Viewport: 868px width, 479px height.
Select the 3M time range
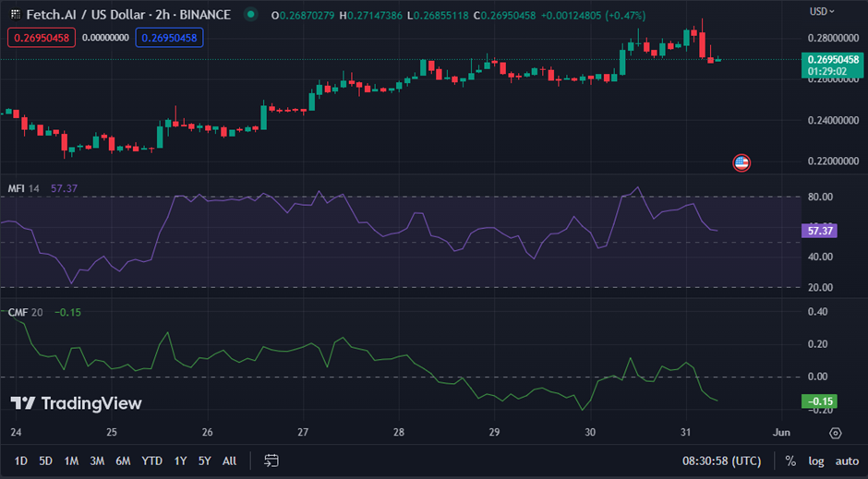pos(97,461)
